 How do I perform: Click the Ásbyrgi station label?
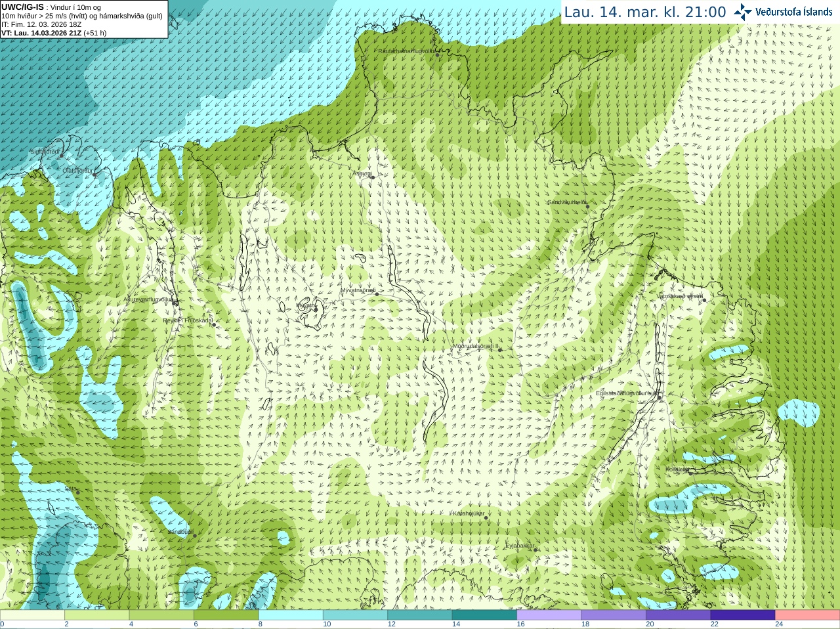(362, 173)
